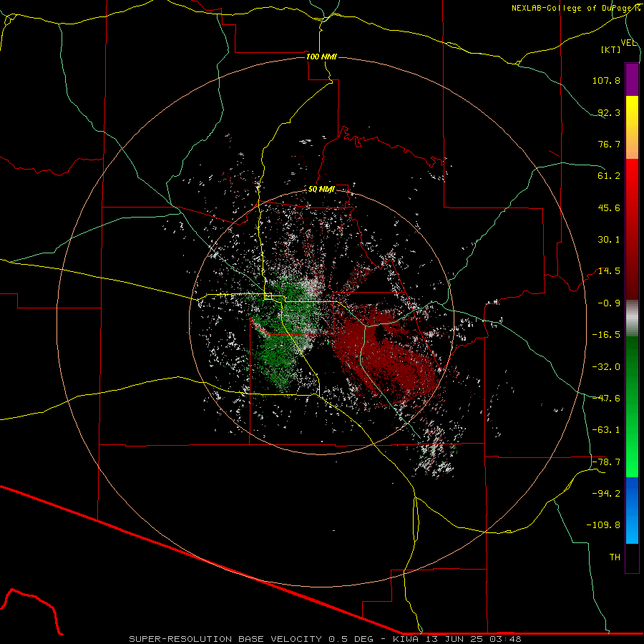
Task: Click the 50 NMI range ring label
Action: point(321,190)
